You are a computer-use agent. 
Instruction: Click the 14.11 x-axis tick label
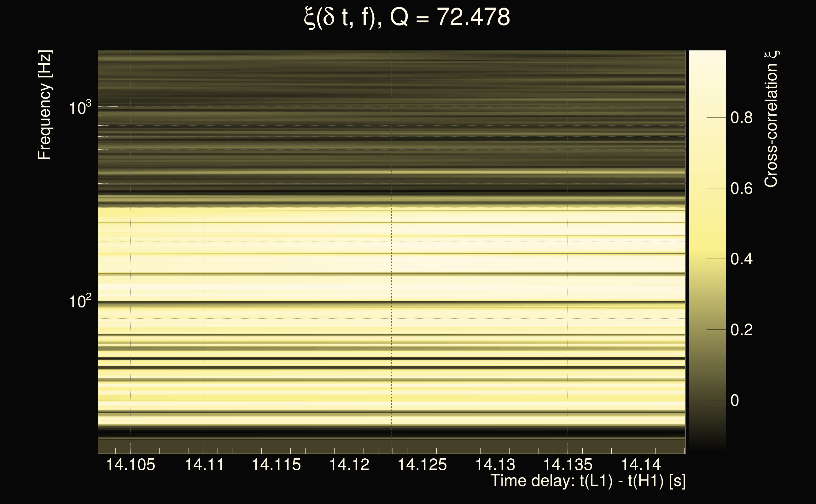click(x=204, y=465)
